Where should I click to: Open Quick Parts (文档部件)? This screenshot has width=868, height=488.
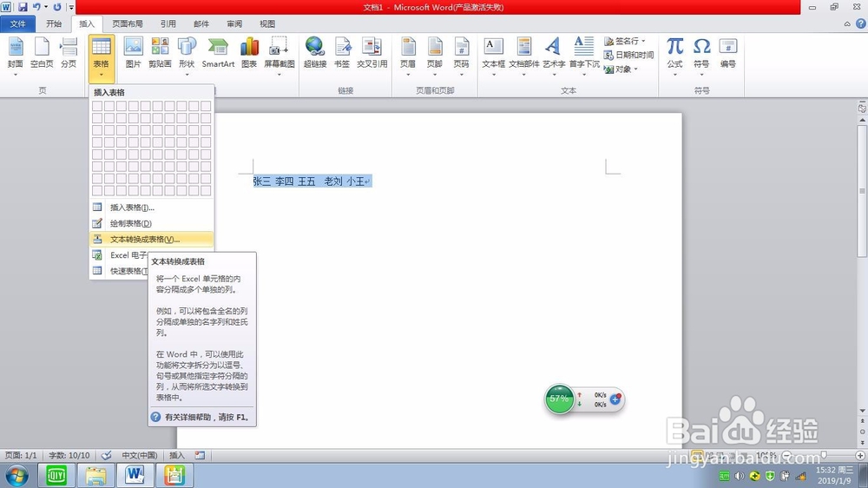523,56
